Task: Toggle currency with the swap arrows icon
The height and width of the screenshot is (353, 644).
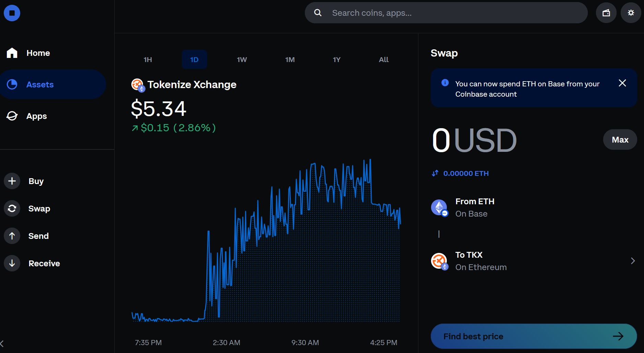Action: point(435,173)
